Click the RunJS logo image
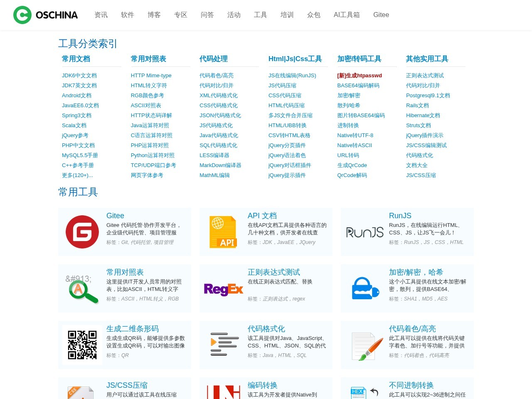 point(365,232)
